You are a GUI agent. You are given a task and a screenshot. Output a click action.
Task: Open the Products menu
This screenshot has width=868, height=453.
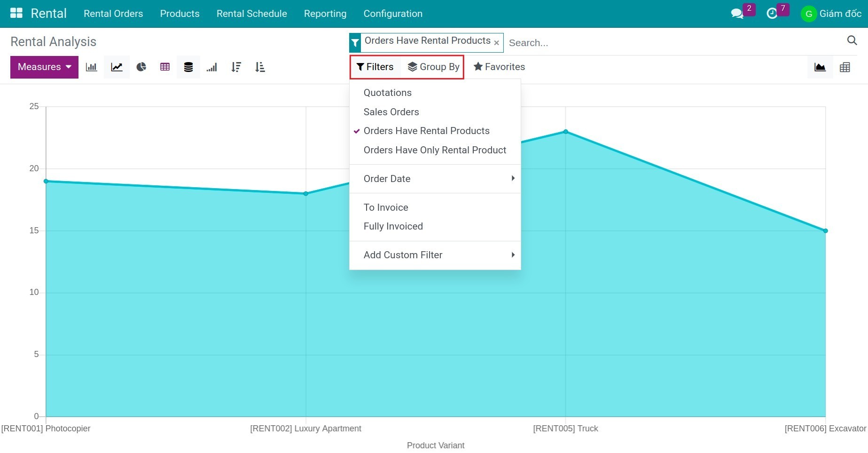tap(180, 14)
